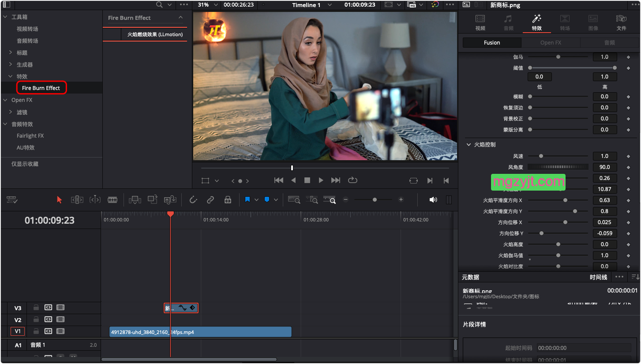
Task: Click the Overwrite clip toolbar icon
Action: click(153, 199)
